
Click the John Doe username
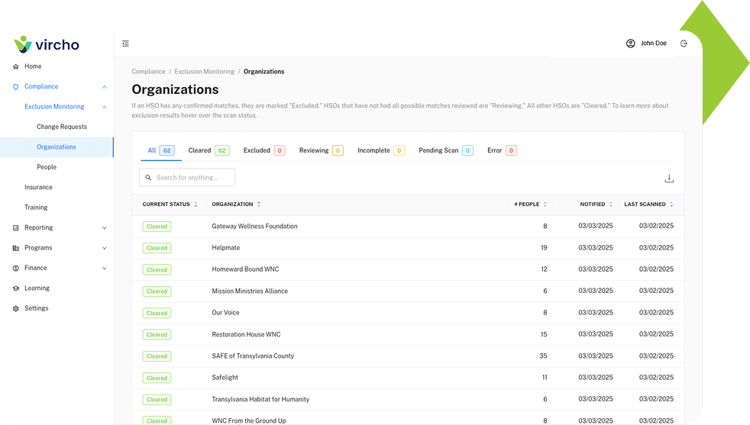point(653,43)
